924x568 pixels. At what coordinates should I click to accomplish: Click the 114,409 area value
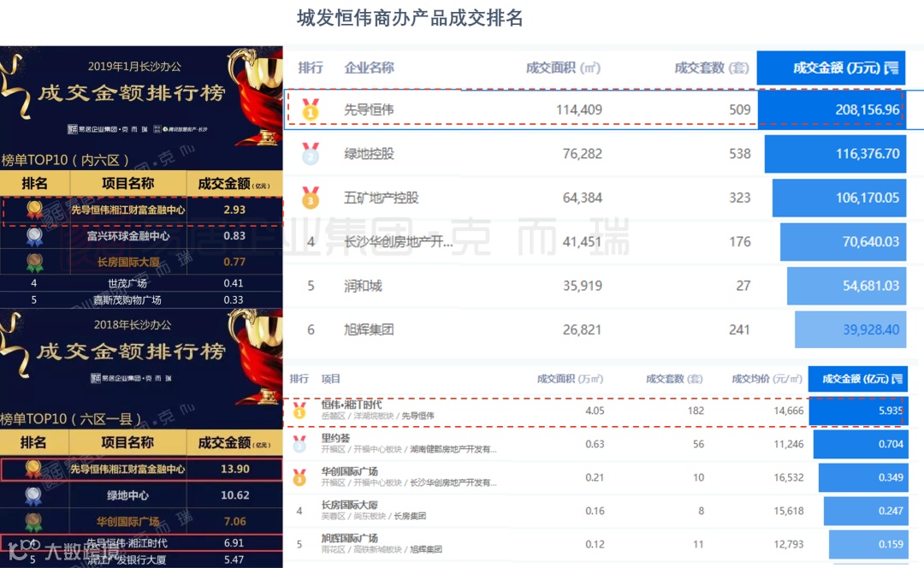click(578, 109)
